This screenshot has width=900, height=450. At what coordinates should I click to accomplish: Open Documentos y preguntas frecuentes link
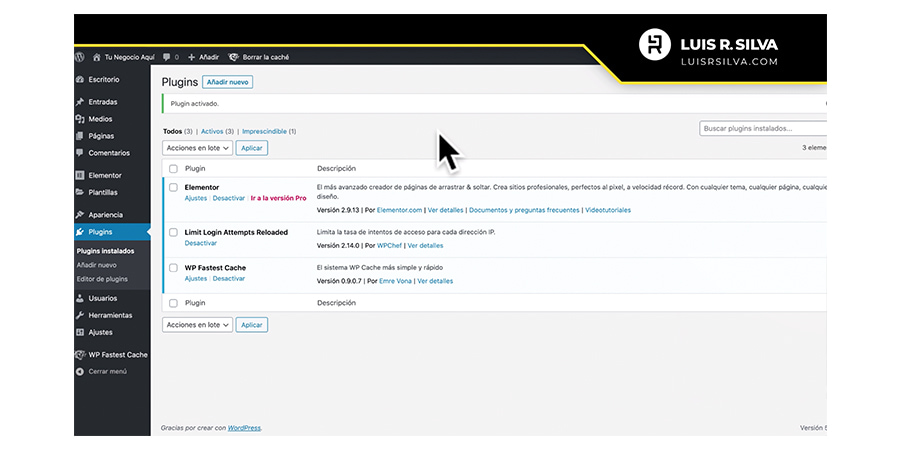pos(524,210)
